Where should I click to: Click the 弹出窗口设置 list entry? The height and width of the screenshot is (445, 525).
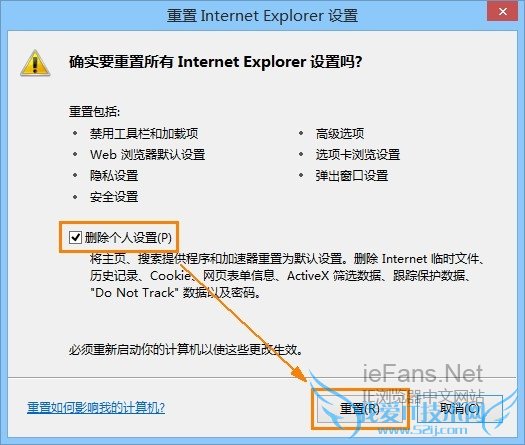[x=352, y=175]
